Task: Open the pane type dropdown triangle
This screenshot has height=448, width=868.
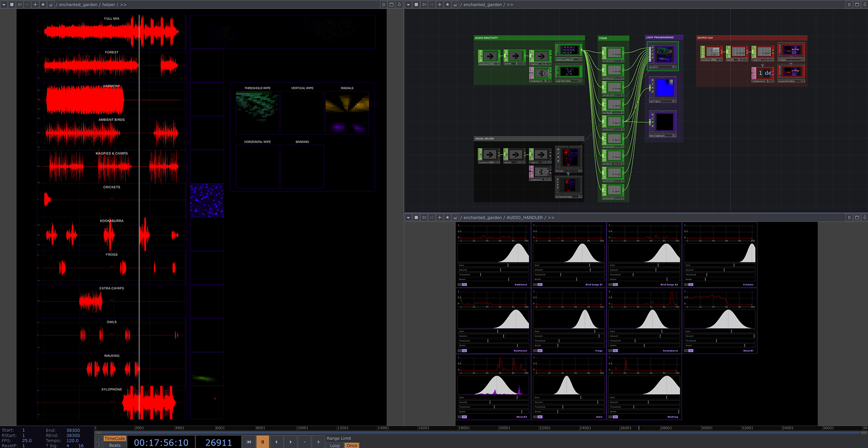Action: coord(4,5)
